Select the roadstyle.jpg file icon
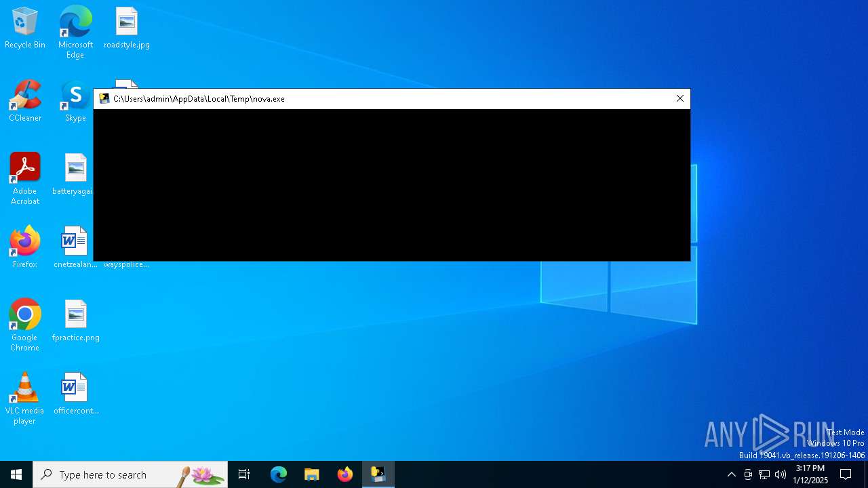 pos(127,28)
